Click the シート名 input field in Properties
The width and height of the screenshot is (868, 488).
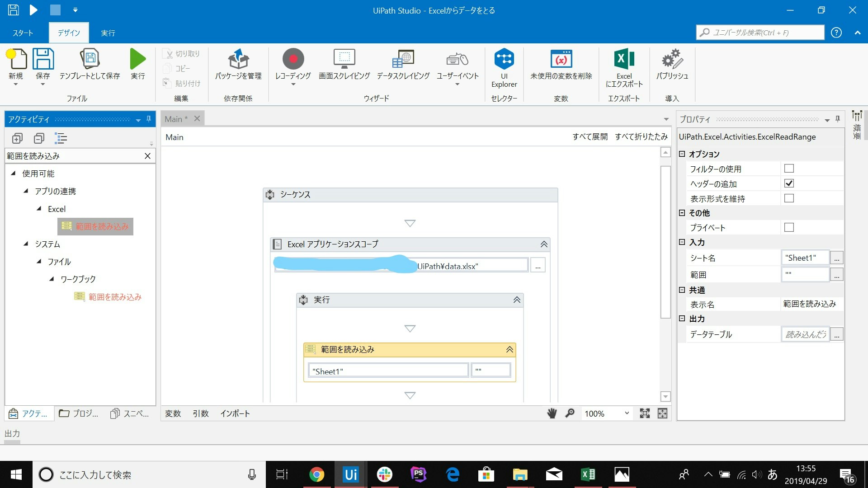pyautogui.click(x=805, y=258)
